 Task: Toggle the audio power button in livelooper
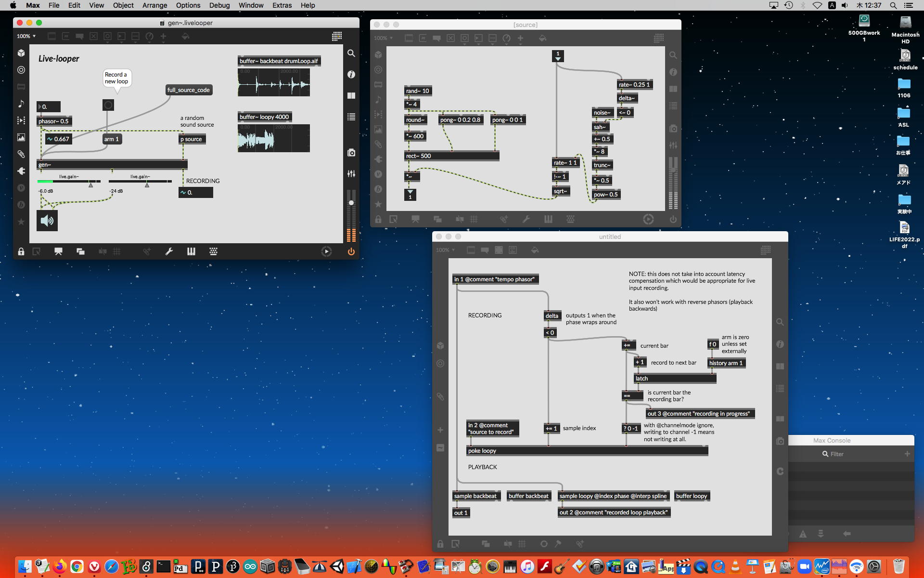tap(351, 251)
